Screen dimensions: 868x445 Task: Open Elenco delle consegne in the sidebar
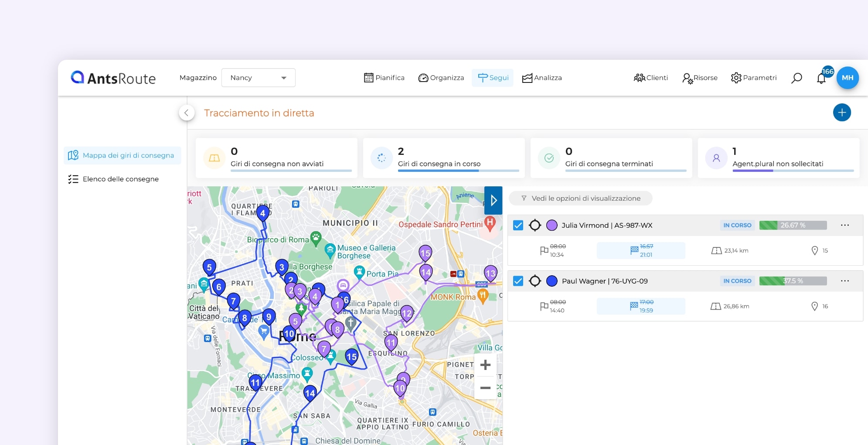120,179
